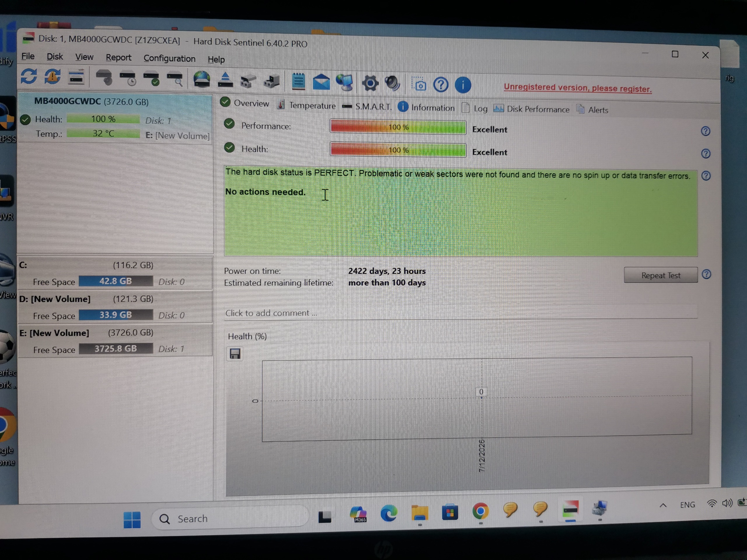This screenshot has width=747, height=560.
Task: Open Windows Start menu
Action: click(x=132, y=519)
